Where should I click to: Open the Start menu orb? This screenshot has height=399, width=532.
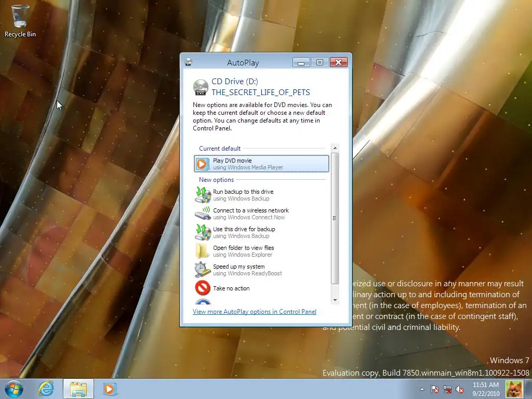(14, 389)
